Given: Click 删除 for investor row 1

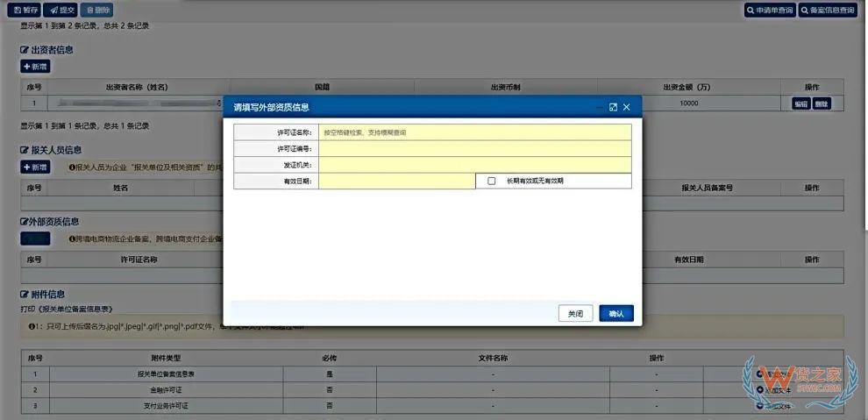Looking at the screenshot, I should tap(821, 103).
